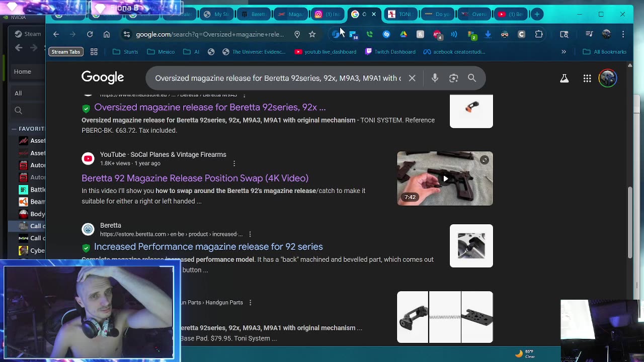644x362 pixels.
Task: Show hidden bookmarks with the chevron
Action: 563,52
